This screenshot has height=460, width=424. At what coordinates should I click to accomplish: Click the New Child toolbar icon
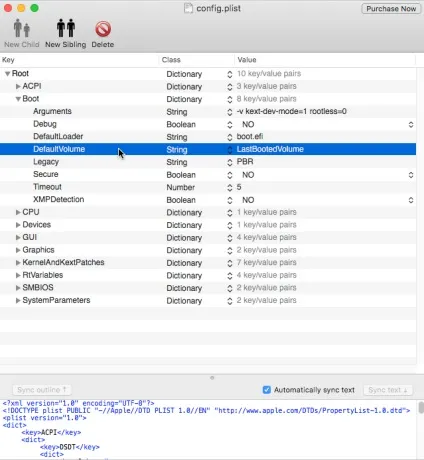coord(22,28)
